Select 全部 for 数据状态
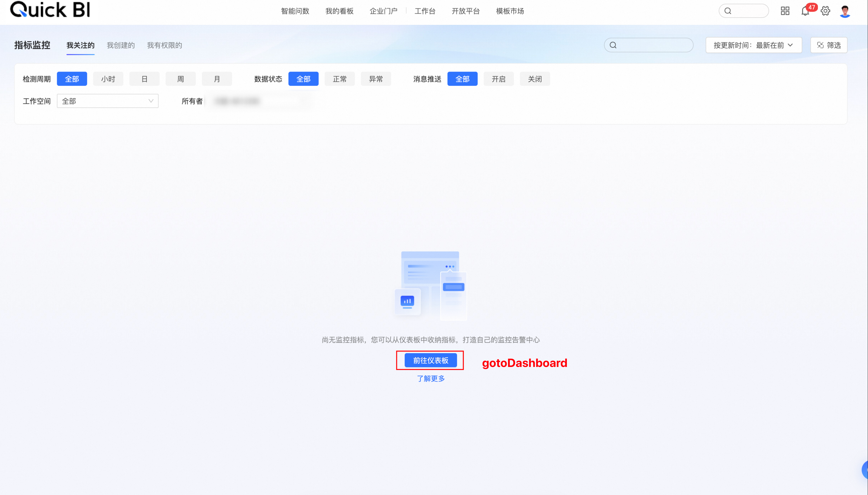 click(x=303, y=79)
